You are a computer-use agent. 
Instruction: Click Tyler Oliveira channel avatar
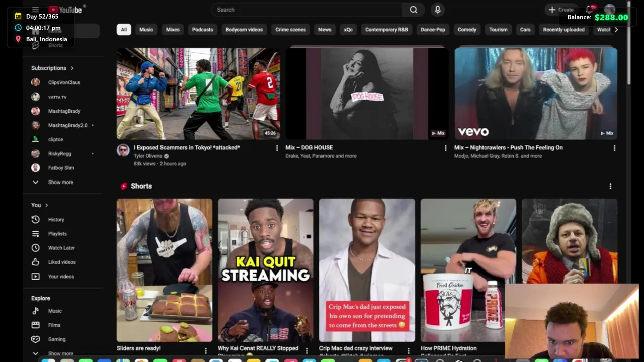[123, 150]
